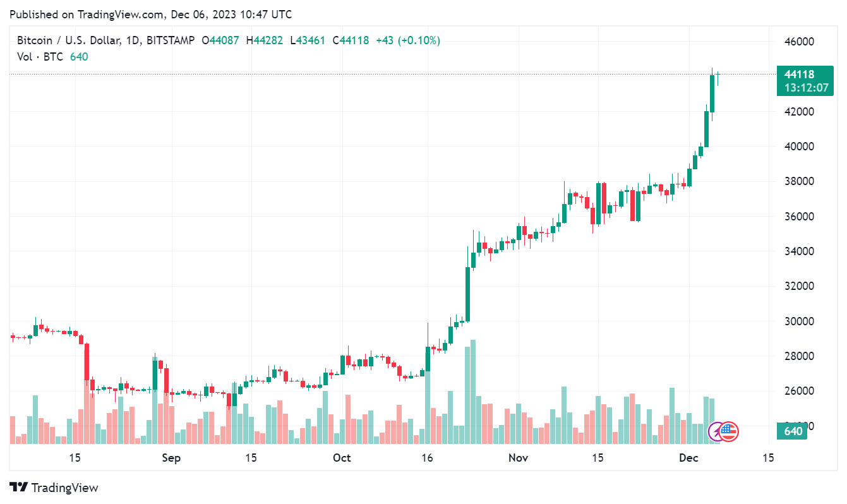Image resolution: width=847 pixels, height=504 pixels.
Task: Click the Bitcoin / U.S. Dollar symbol title
Action: click(68, 40)
